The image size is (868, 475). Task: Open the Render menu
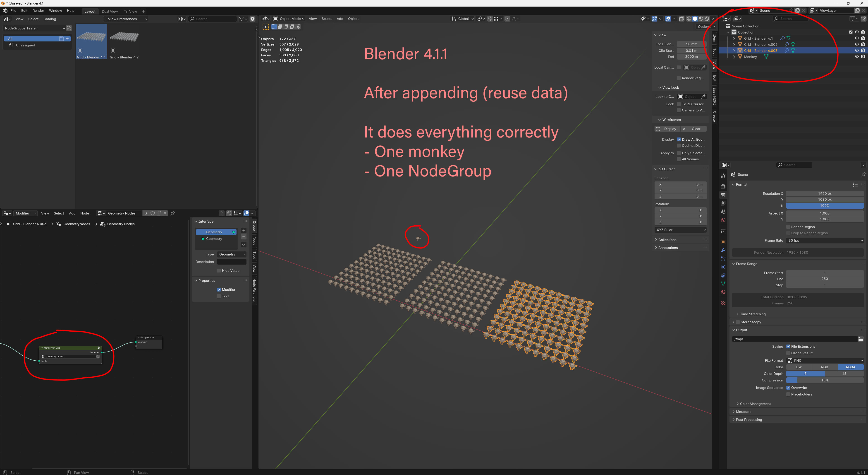click(x=38, y=11)
